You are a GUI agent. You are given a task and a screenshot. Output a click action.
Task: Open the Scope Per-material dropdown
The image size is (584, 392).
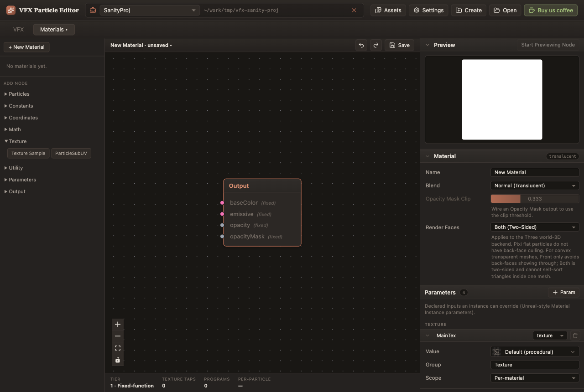pyautogui.click(x=535, y=378)
